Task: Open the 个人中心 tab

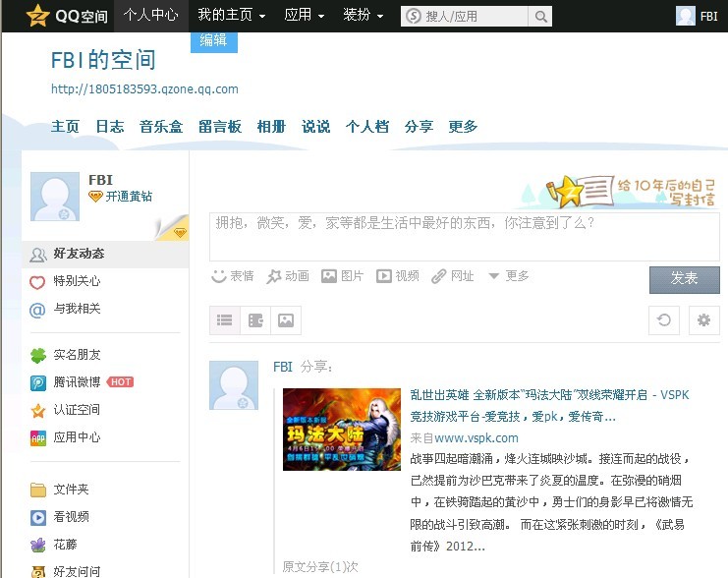Action: [151, 16]
